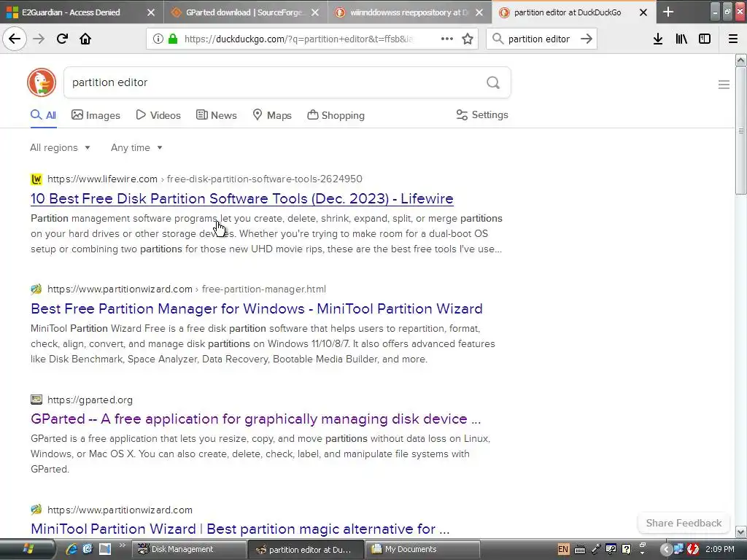Screen dimensions: 747x560
Task: Open the GParted free application result link
Action: 256,419
